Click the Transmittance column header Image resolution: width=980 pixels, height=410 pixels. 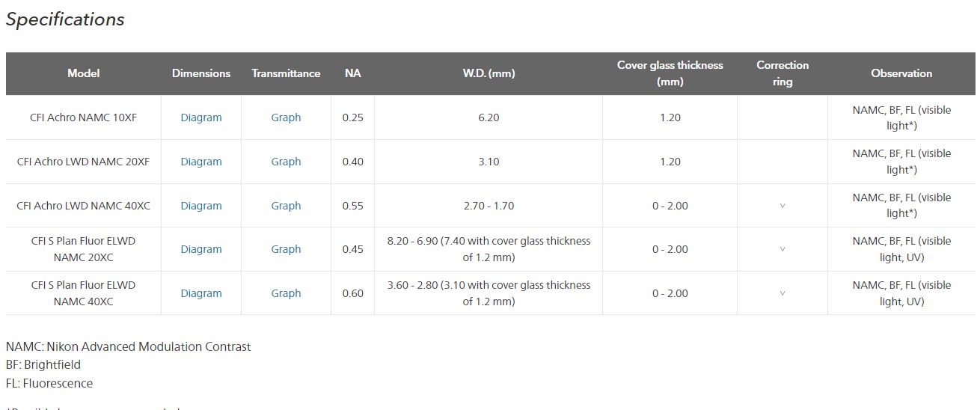click(x=286, y=73)
